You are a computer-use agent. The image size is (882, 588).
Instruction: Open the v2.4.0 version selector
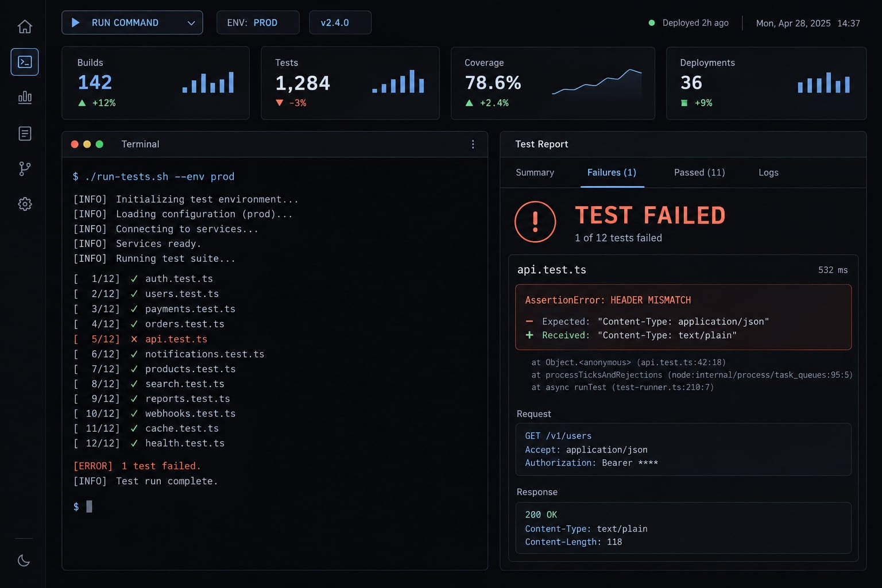[340, 22]
